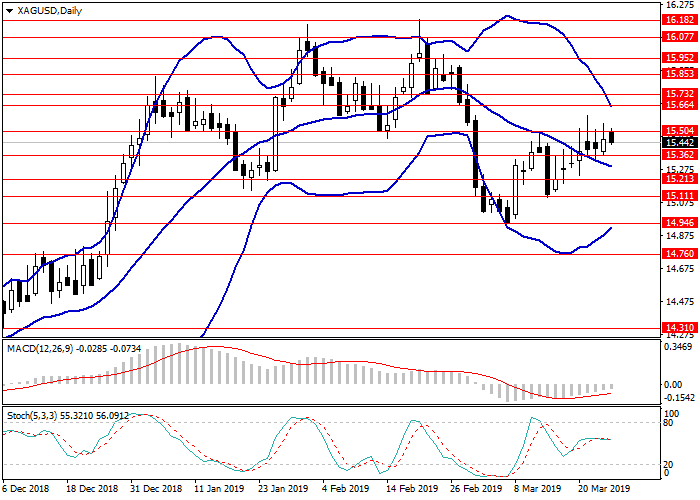
Task: Click the 14.760 red horizontal level label
Action: (679, 254)
